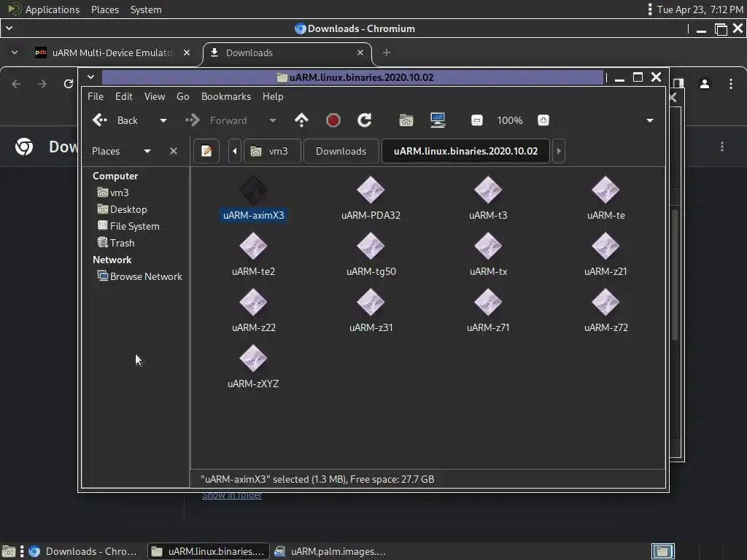The width and height of the screenshot is (747, 560).
Task: Select the uARM-z31 executable
Action: coord(371,303)
